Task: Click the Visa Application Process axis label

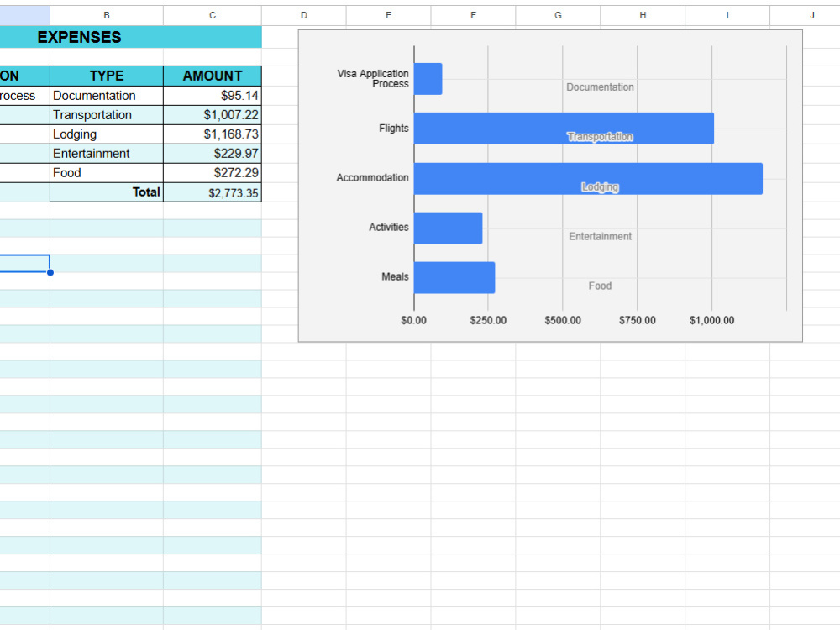Action: [x=373, y=79]
